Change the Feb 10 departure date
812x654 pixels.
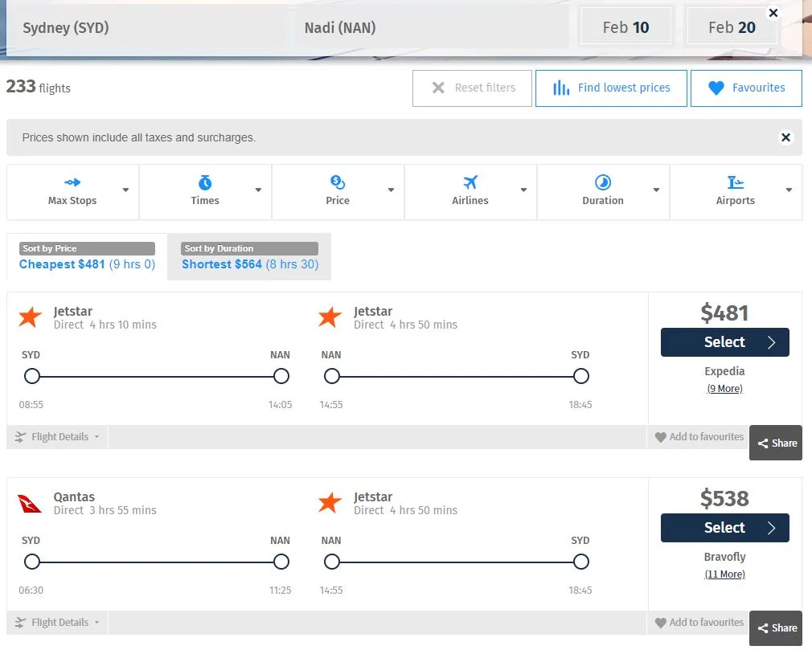(x=626, y=27)
